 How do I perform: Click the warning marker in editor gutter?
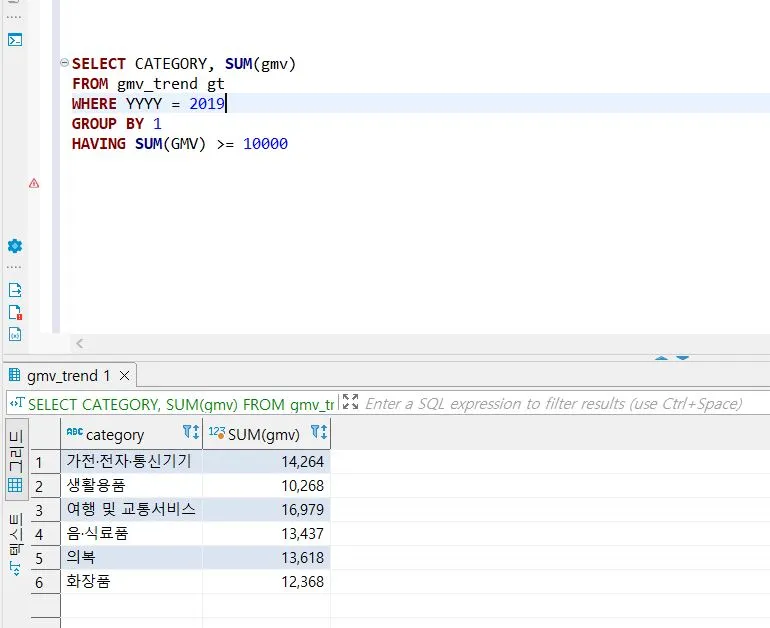pos(34,183)
